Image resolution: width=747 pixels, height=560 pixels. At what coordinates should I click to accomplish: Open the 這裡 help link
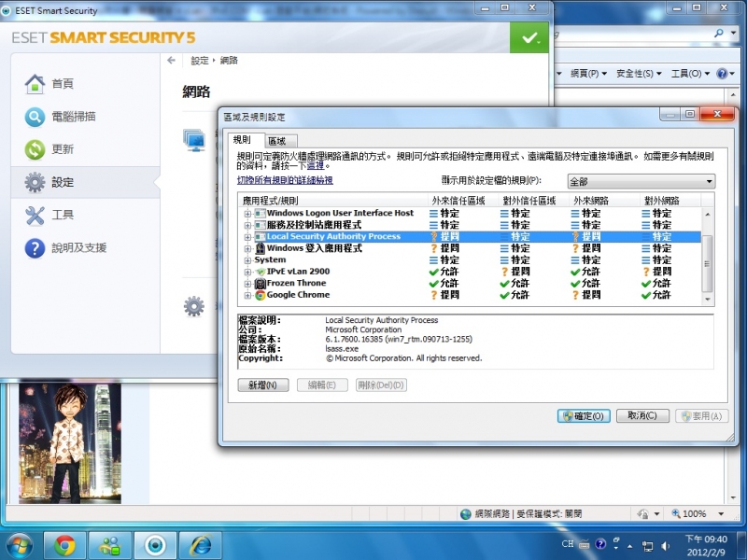[316, 166]
